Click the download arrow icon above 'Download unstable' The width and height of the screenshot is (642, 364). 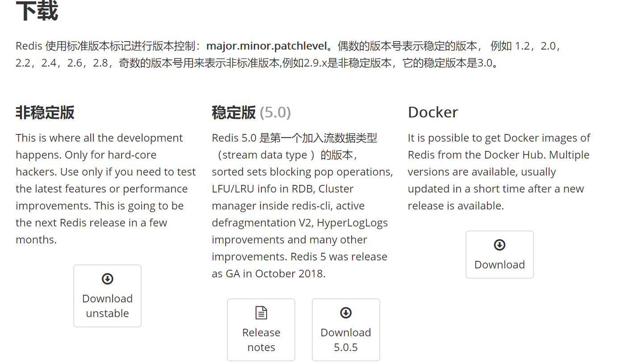click(107, 279)
